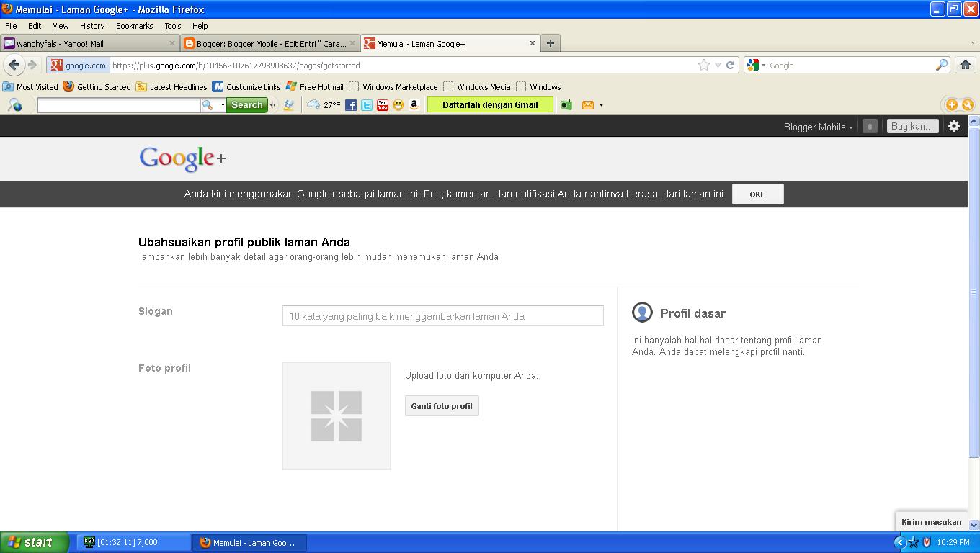
Task: Open Google+ settings gear icon
Action: (x=954, y=126)
